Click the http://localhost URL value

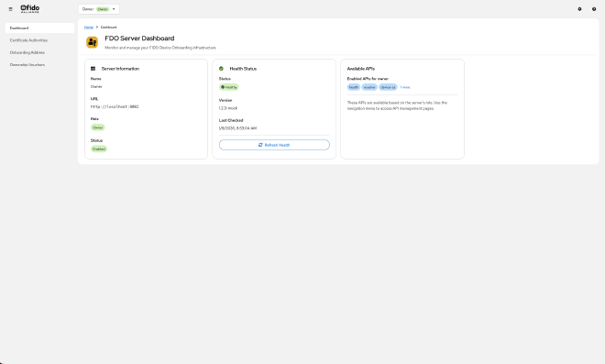(x=115, y=106)
